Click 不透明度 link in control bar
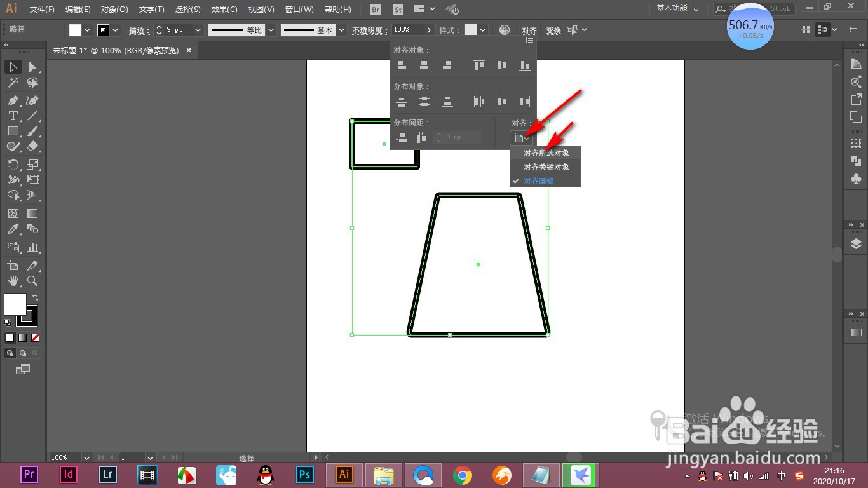868x488 pixels. coord(369,30)
